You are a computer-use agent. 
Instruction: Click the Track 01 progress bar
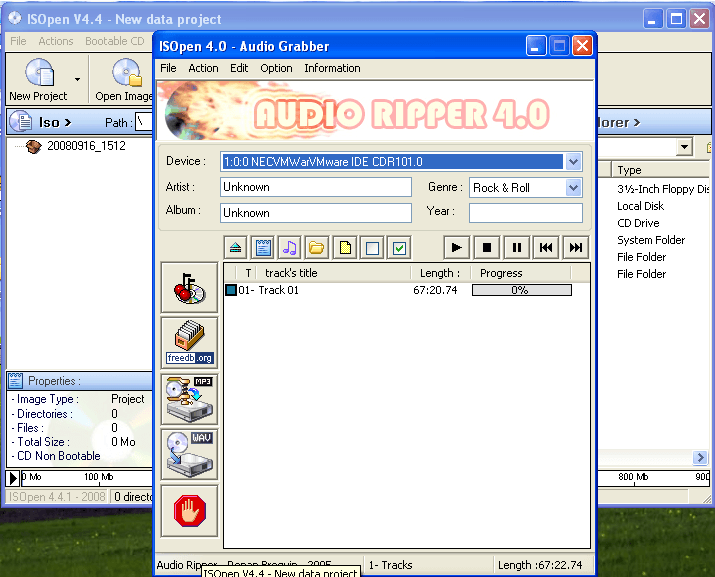pyautogui.click(x=522, y=290)
